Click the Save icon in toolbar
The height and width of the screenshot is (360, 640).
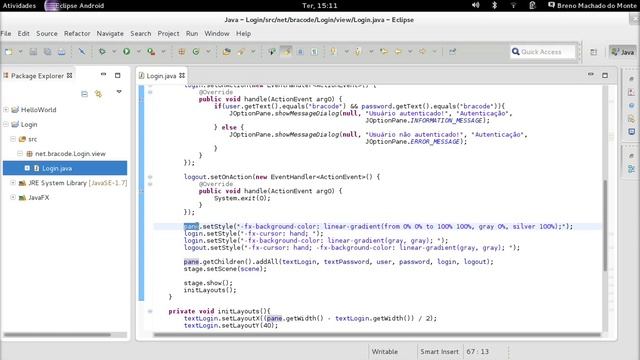tap(33, 52)
